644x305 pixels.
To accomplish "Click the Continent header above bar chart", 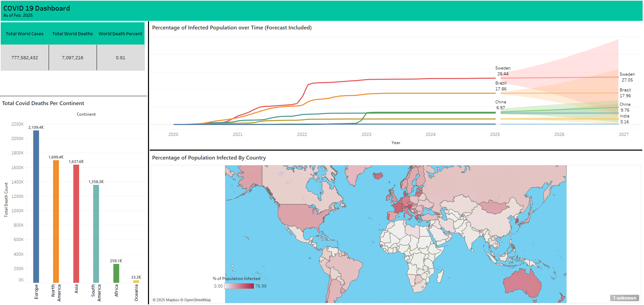I will point(86,114).
